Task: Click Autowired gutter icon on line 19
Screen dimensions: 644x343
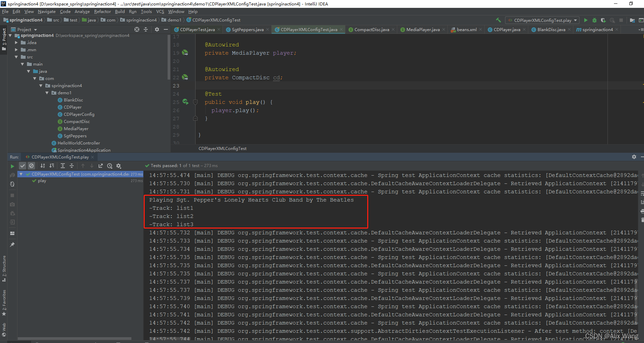Action: click(x=185, y=53)
